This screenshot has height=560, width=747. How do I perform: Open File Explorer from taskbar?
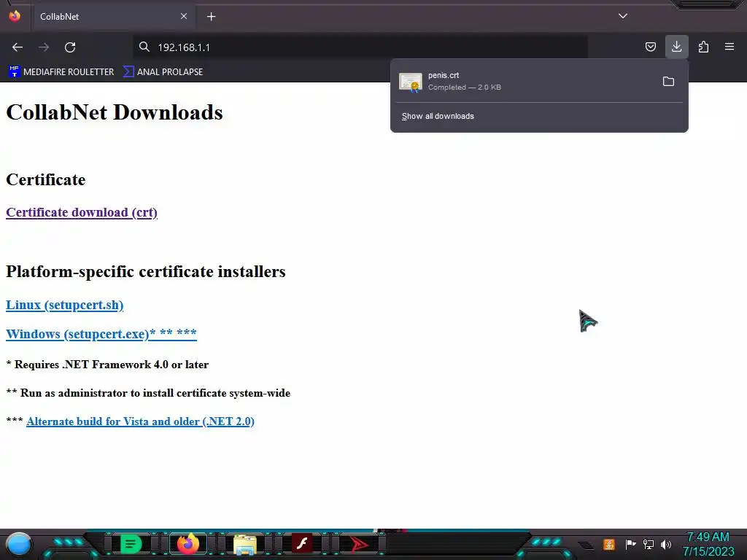pyautogui.click(x=245, y=545)
